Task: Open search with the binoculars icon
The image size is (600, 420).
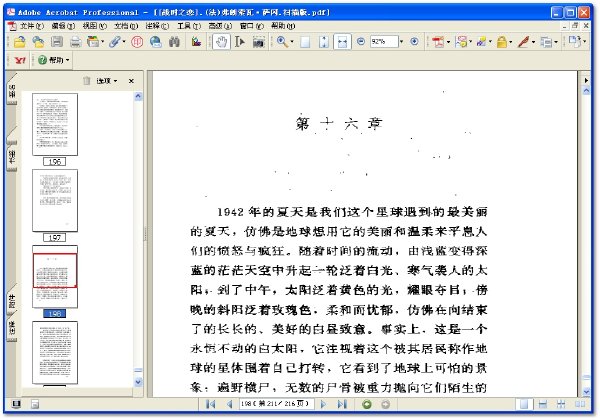Action: (x=174, y=42)
